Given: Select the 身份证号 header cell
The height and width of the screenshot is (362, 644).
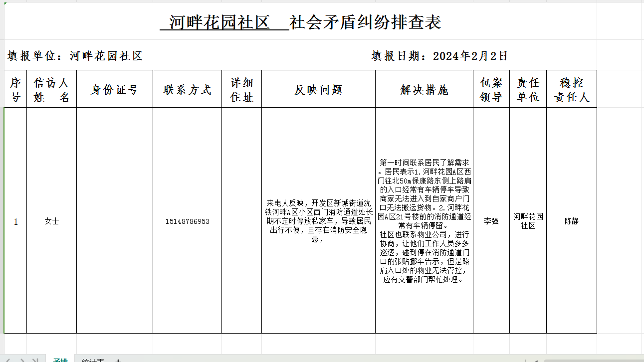Looking at the screenshot, I should 115,89.
